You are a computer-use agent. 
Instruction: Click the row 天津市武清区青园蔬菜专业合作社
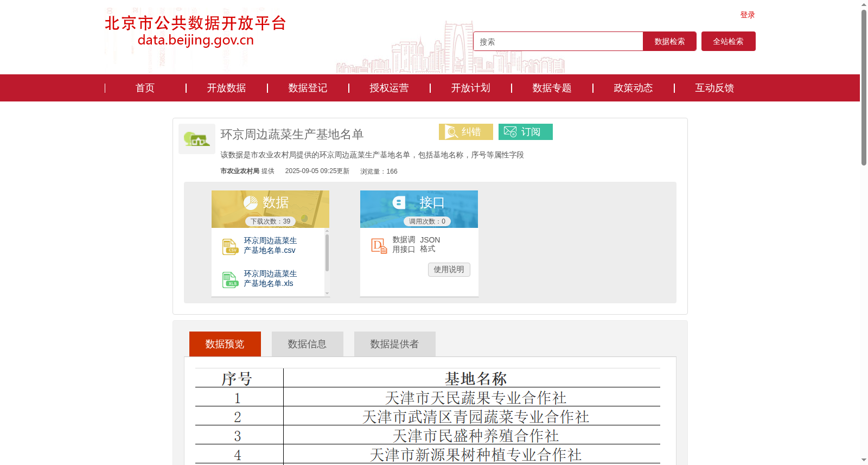coord(476,417)
